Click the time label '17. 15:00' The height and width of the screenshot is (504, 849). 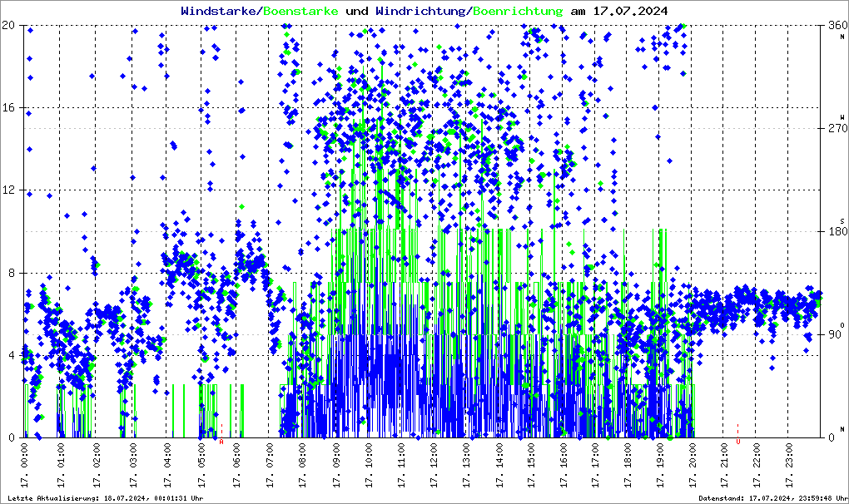[531, 465]
